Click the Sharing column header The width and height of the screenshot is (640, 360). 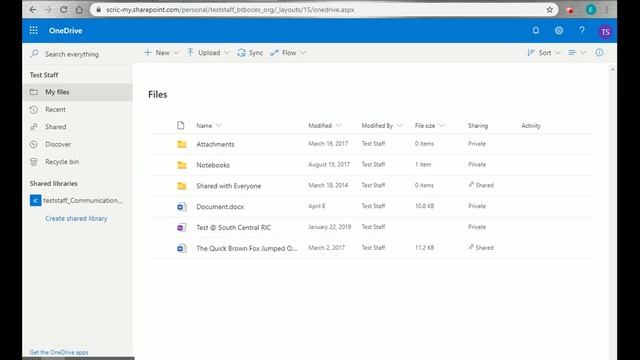478,125
